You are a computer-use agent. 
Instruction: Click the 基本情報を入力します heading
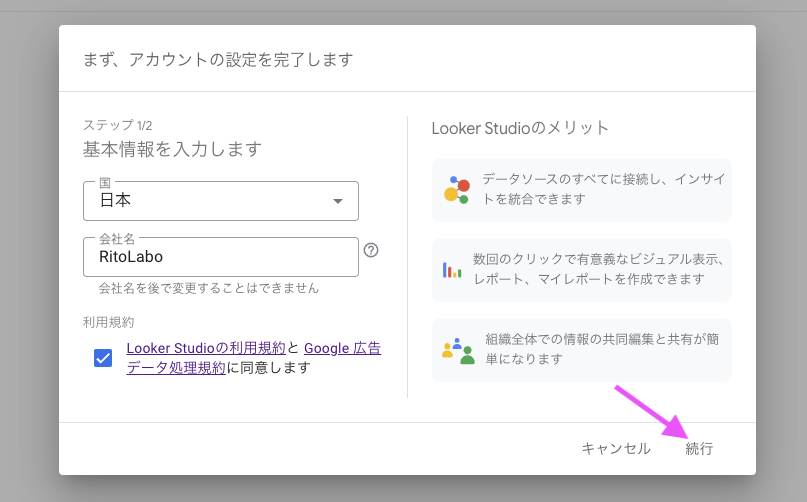click(172, 149)
